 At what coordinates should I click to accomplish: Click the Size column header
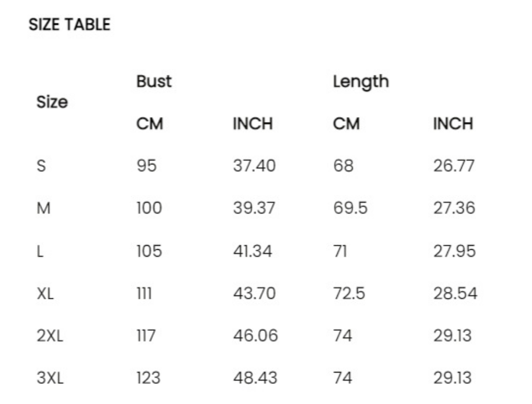52,103
